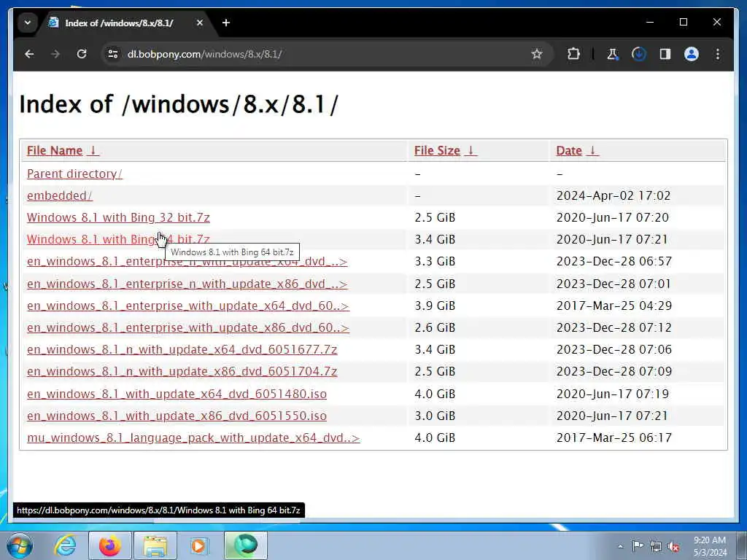747x560 pixels.
Task: Close the Index of /windows tab
Action: tap(200, 23)
